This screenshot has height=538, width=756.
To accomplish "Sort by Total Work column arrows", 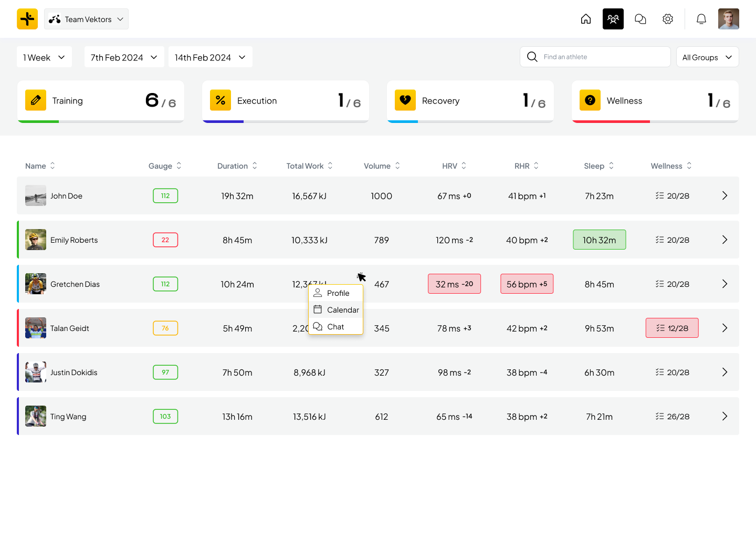I will tap(330, 165).
